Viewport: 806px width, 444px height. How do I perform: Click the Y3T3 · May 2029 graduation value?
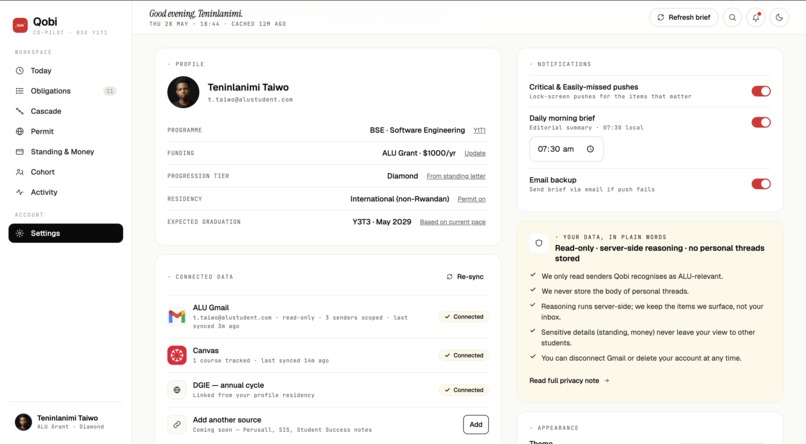[381, 222]
